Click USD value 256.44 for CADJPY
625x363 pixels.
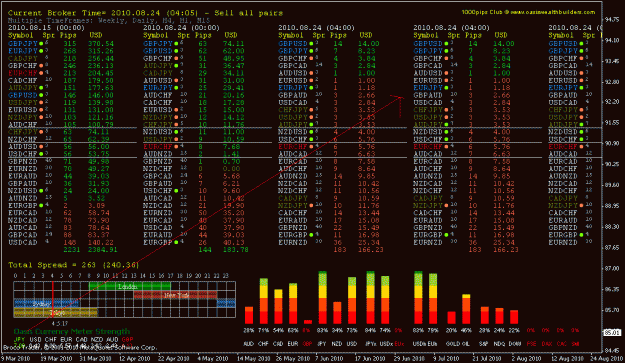click(101, 58)
